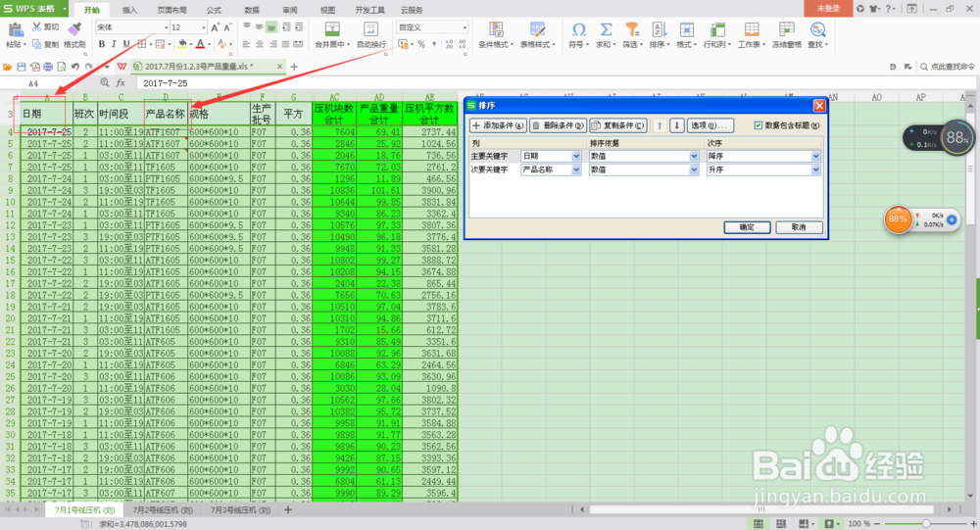Open the font name dropdown (宋体)
980x530 pixels.
[167, 27]
